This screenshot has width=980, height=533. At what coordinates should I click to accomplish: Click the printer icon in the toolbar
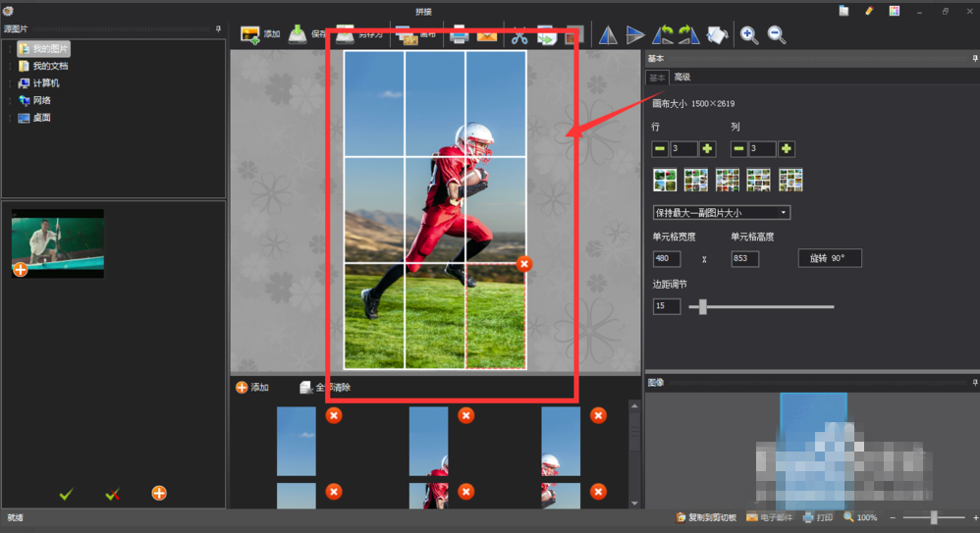[x=459, y=35]
